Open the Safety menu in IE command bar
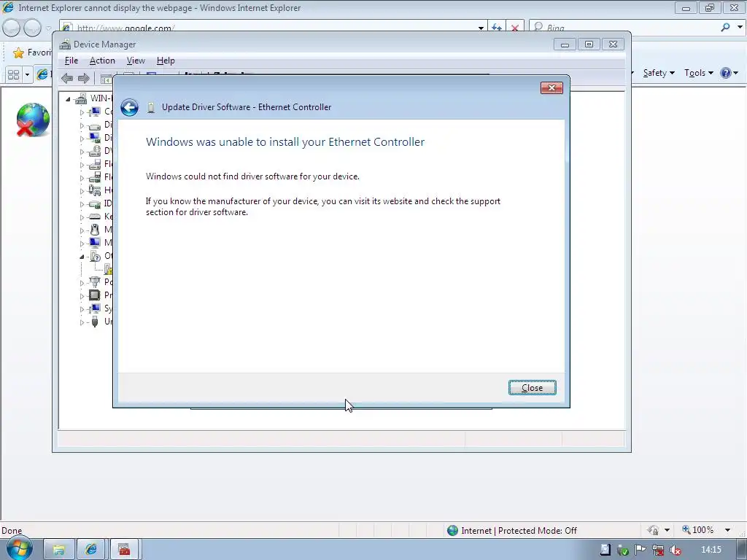The image size is (747, 560). tap(659, 73)
